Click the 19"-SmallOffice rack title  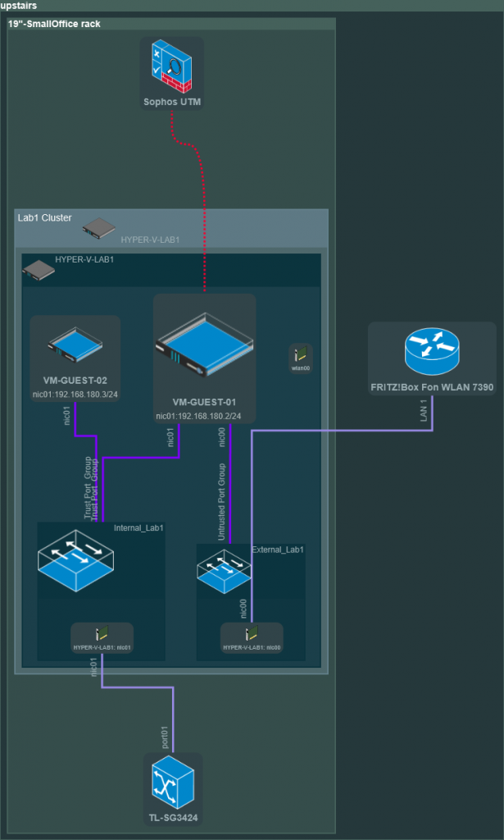tap(54, 24)
